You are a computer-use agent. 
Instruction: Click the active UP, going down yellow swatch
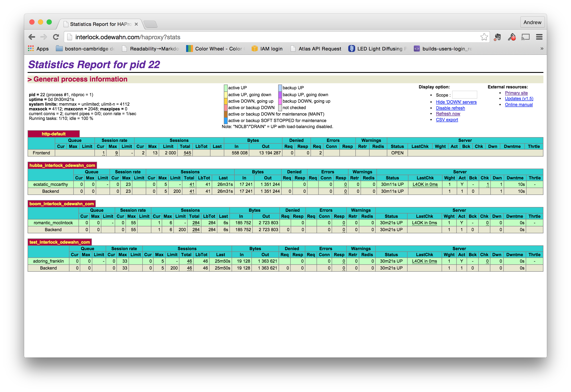tap(226, 95)
